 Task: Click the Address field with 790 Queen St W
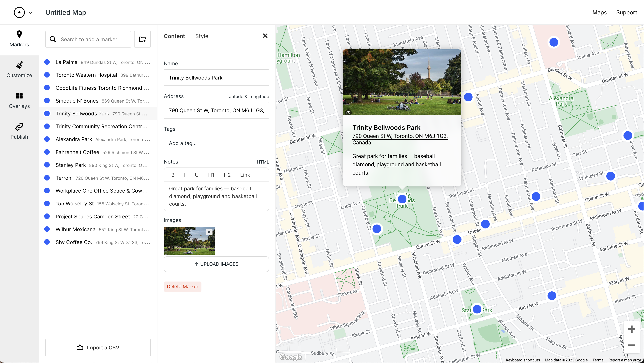tap(216, 110)
